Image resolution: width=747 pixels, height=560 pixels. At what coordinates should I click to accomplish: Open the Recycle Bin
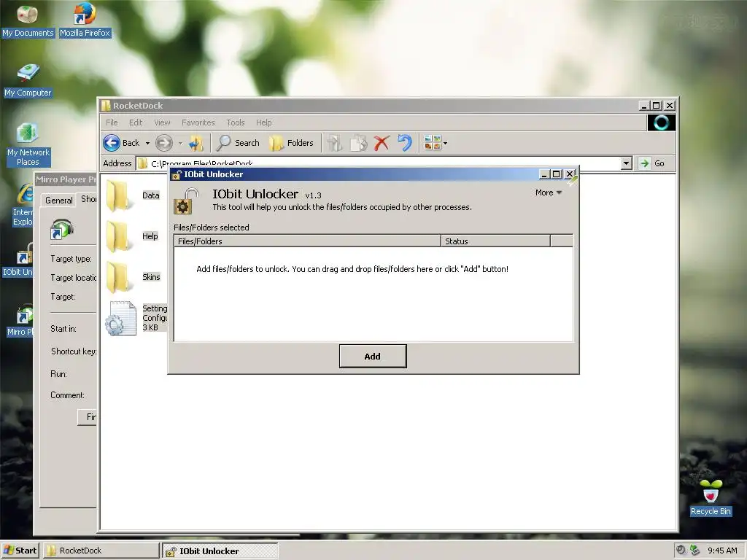711,497
